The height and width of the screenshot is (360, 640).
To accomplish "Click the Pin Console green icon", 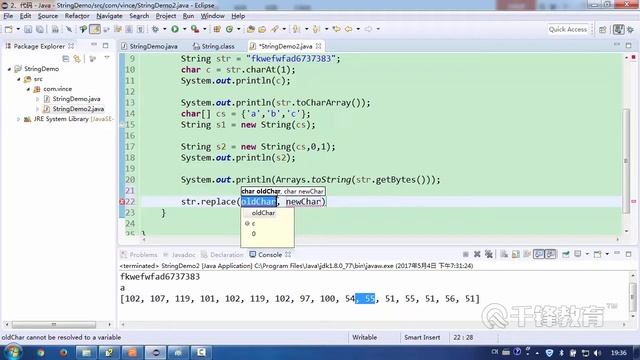I will tap(566, 254).
